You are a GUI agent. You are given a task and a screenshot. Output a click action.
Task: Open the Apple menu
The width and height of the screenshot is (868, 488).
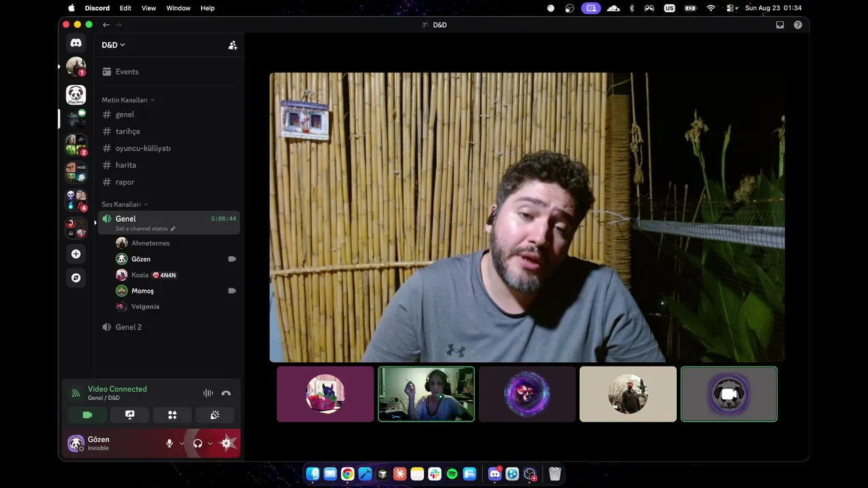[x=71, y=8]
